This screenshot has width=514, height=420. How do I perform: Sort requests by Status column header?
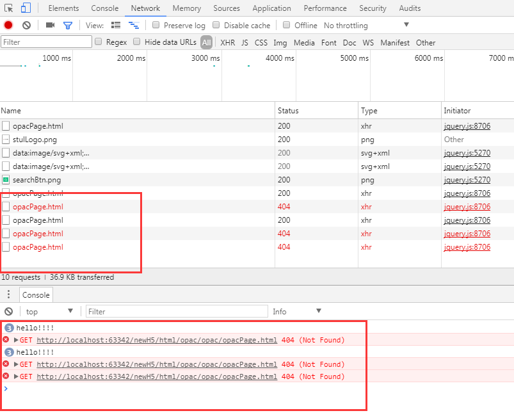316,111
